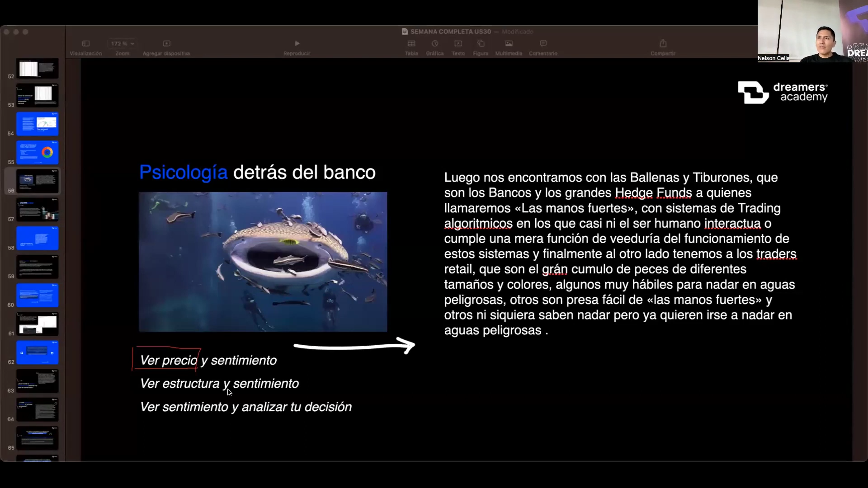868x488 pixels.
Task: Open the Gráfica chart tool
Action: coord(434,44)
